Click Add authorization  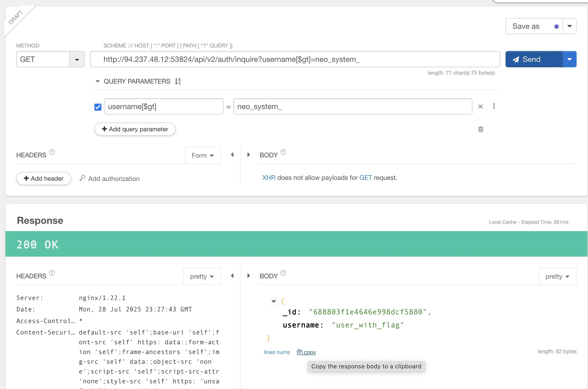(110, 178)
